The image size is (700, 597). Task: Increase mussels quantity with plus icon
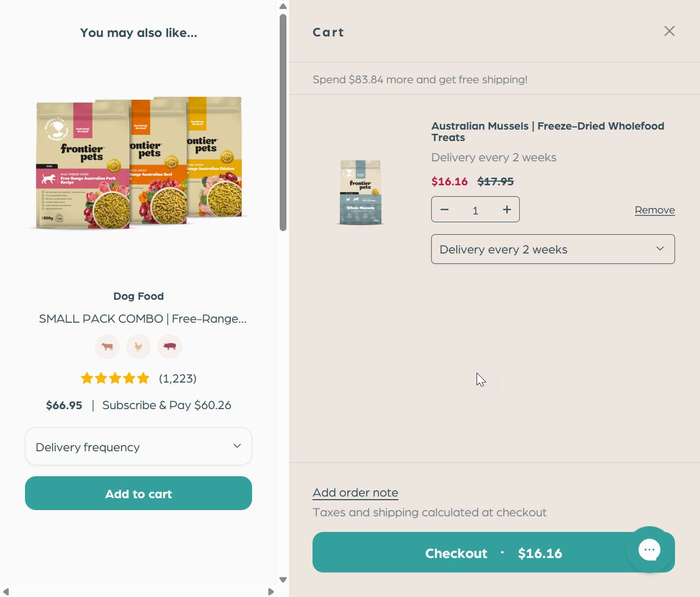(x=507, y=210)
